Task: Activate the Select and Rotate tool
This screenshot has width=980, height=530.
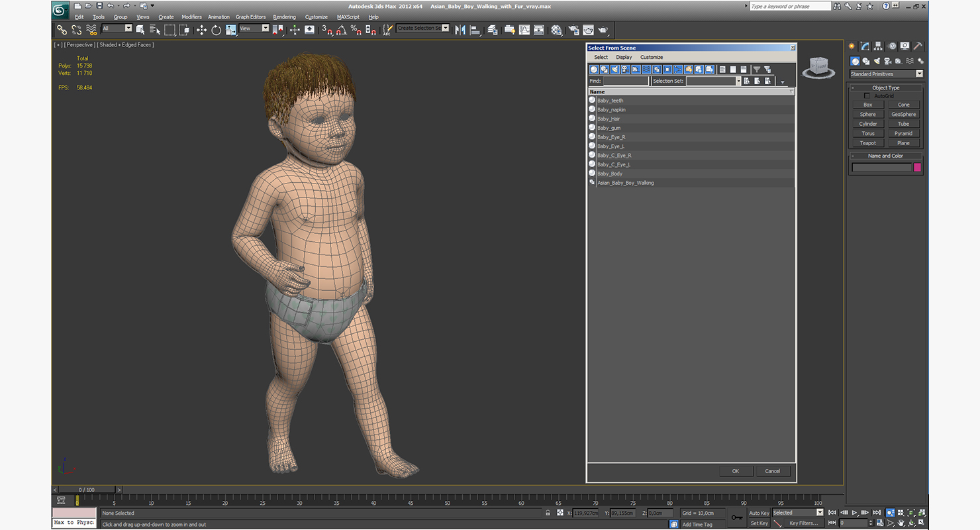Action: click(216, 30)
